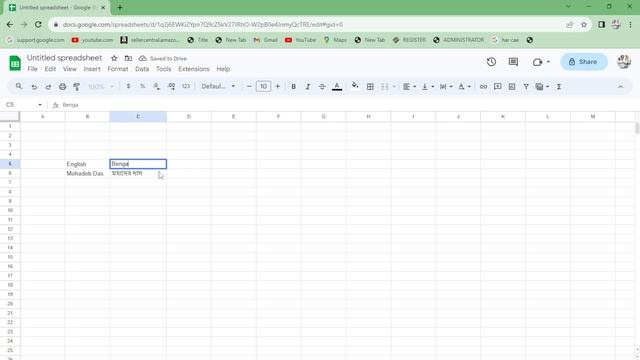Image resolution: width=640 pixels, height=360 pixels.
Task: Format as currency
Action: tap(128, 87)
